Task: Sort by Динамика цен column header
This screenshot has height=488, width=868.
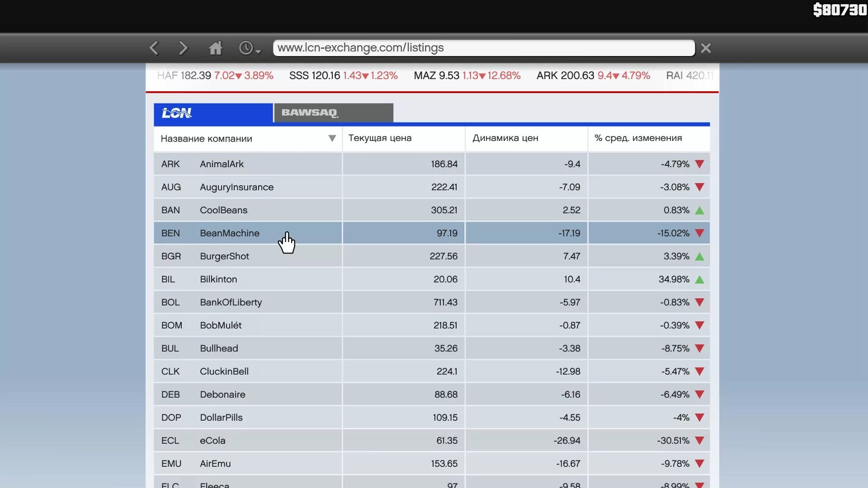Action: coord(505,138)
